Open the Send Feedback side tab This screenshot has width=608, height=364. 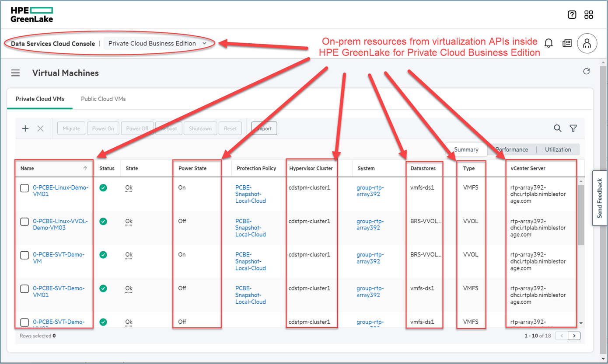[600, 198]
